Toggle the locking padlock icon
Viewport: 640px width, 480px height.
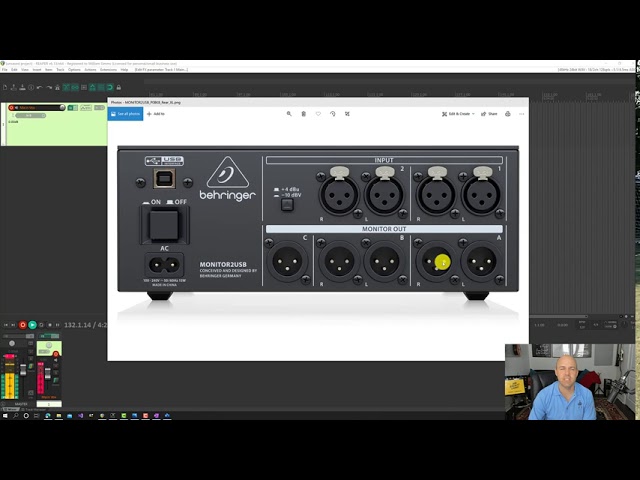pyautogui.click(x=119, y=87)
